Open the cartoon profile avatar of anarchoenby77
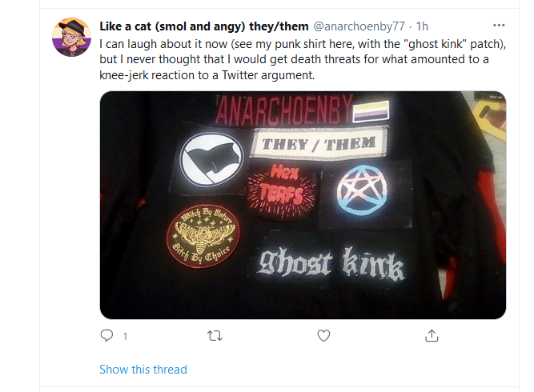The height and width of the screenshot is (392, 534). pos(71,37)
